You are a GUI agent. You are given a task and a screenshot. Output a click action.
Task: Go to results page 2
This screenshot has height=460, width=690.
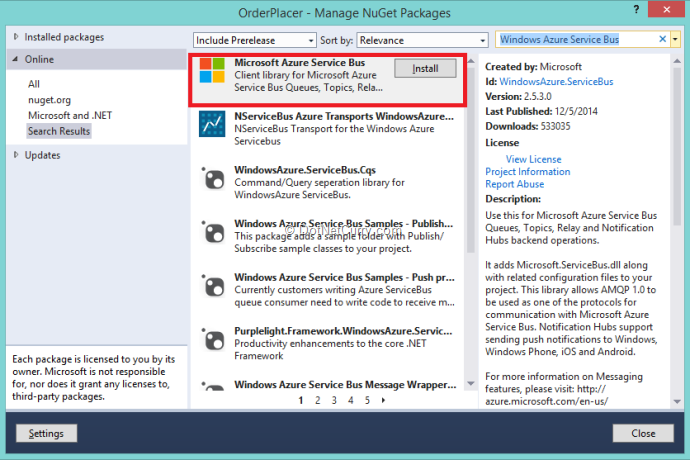click(317, 400)
